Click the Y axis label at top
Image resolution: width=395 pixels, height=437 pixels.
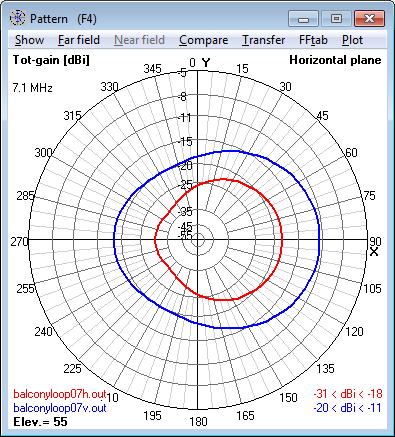click(x=206, y=63)
